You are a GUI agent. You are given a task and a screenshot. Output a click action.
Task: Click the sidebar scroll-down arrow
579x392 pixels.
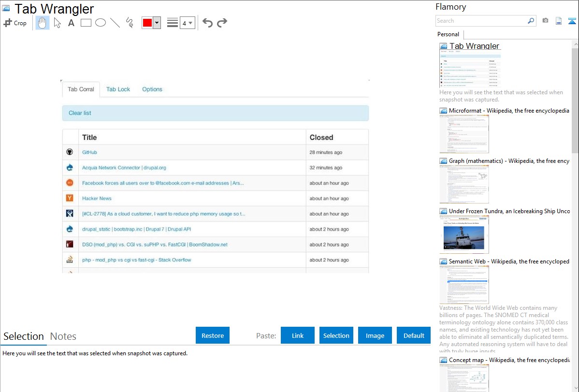coord(575,388)
